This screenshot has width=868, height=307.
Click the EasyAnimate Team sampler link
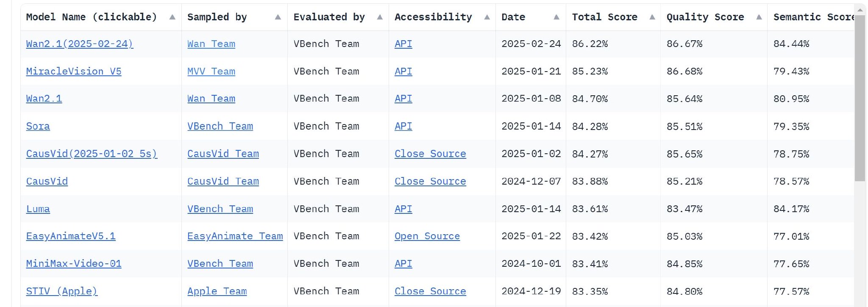[235, 236]
